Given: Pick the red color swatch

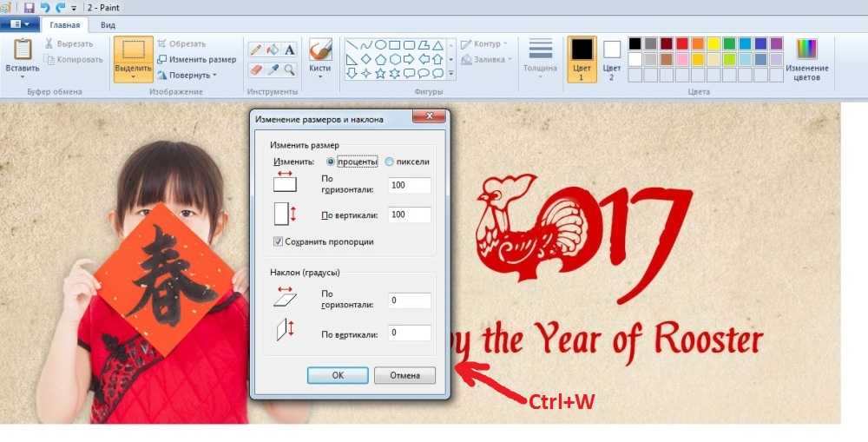Looking at the screenshot, I should pyautogui.click(x=682, y=43).
